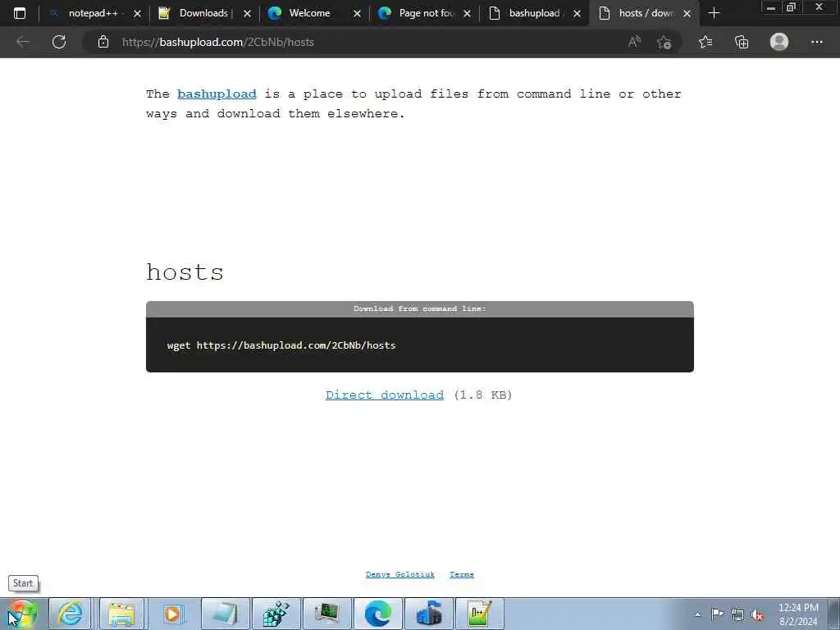This screenshot has height=630, width=840.
Task: Switch to the bashupload tab
Action: point(533,13)
